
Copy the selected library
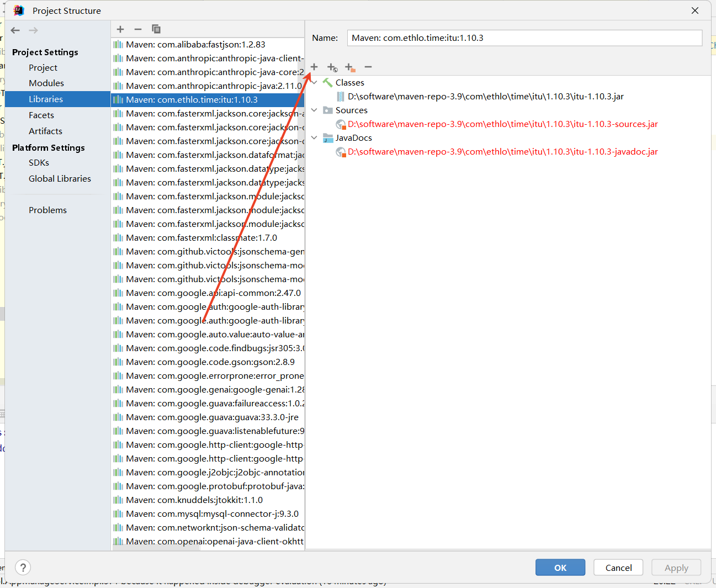click(x=156, y=29)
